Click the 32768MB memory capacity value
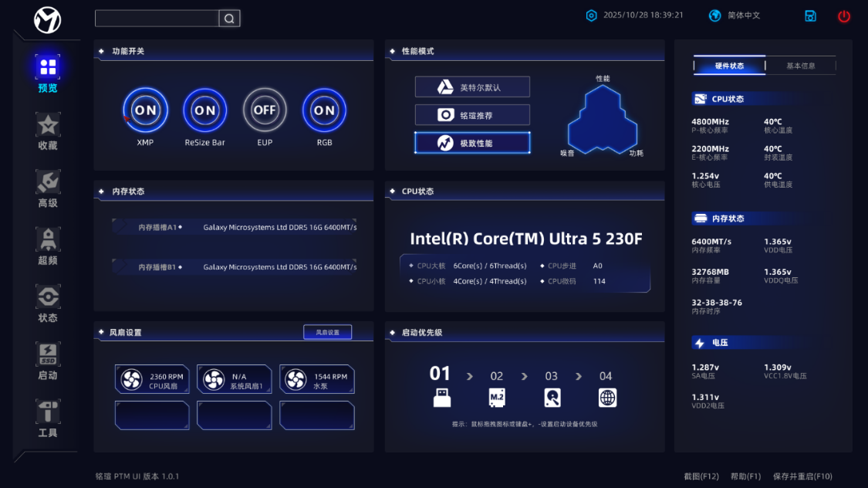 [711, 272]
